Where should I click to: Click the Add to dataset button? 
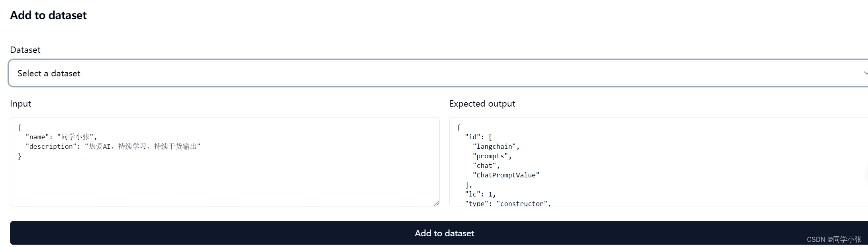(x=444, y=233)
